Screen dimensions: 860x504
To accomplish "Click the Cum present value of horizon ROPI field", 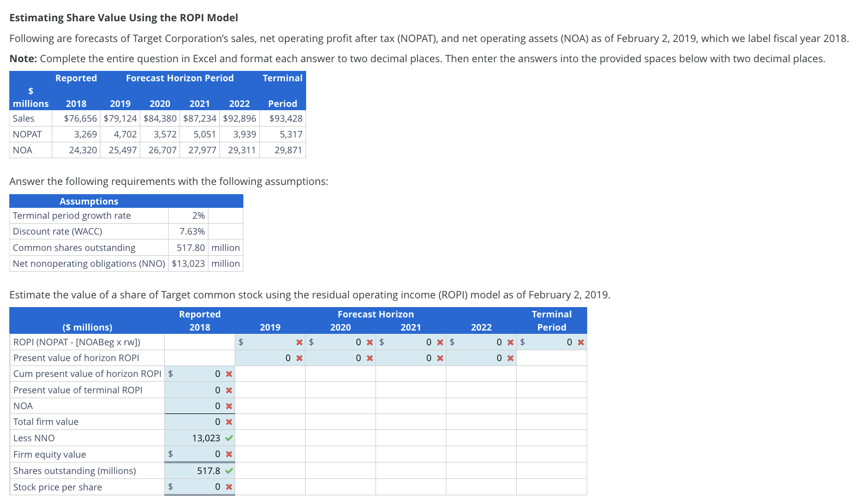I will (x=200, y=374).
